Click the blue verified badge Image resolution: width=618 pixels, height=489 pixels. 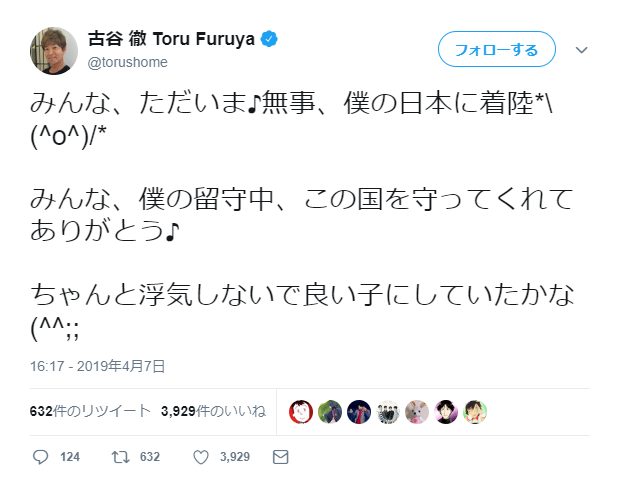(x=269, y=39)
